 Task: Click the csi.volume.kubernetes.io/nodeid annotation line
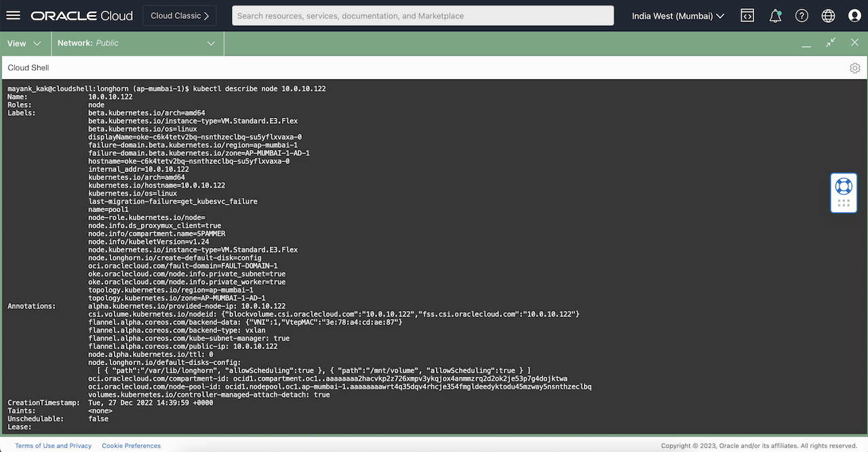pos(334,314)
